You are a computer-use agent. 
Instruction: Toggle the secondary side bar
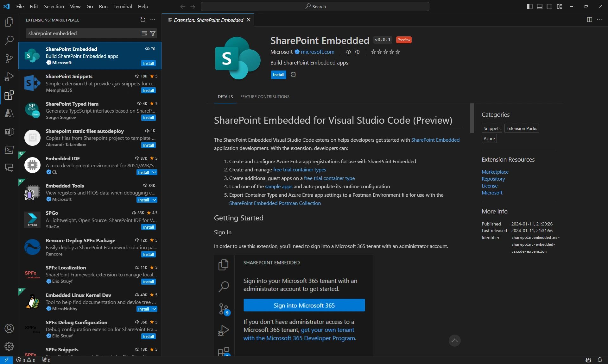click(549, 6)
